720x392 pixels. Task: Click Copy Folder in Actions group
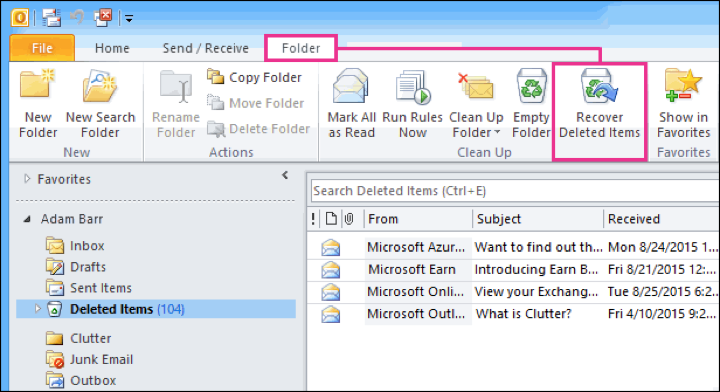(254, 77)
